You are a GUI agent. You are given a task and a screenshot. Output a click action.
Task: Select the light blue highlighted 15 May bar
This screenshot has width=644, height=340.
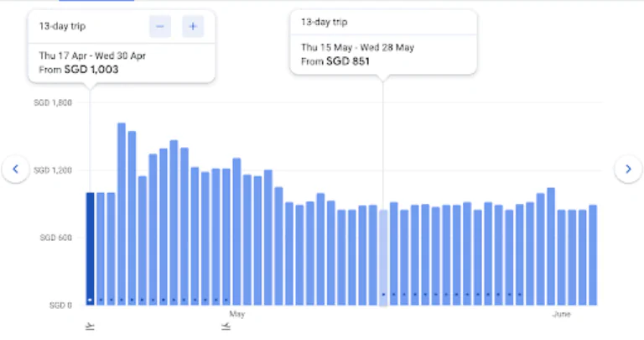click(383, 257)
